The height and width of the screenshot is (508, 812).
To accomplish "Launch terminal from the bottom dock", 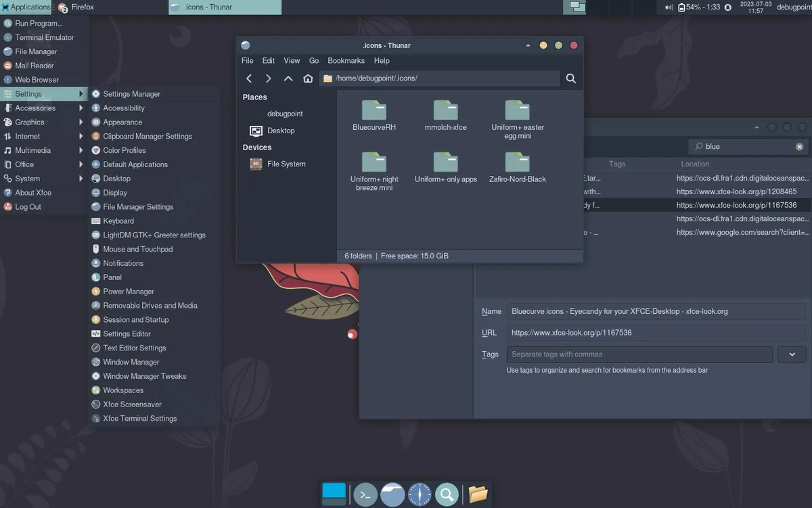I will 365,494.
